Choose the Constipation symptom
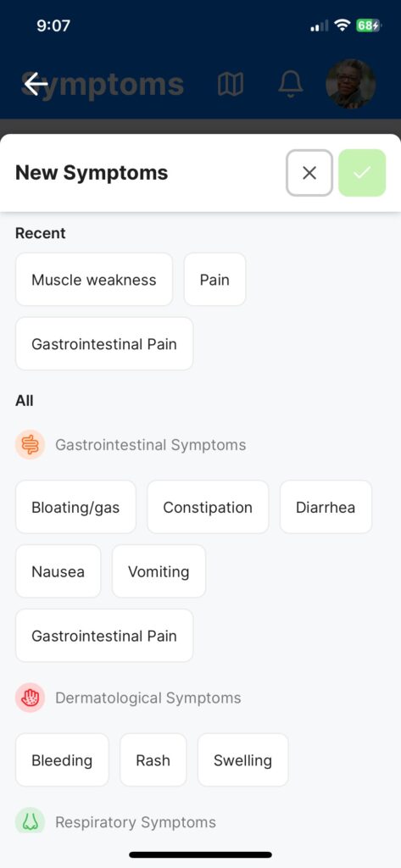Image resolution: width=401 pixels, height=868 pixels. point(208,507)
